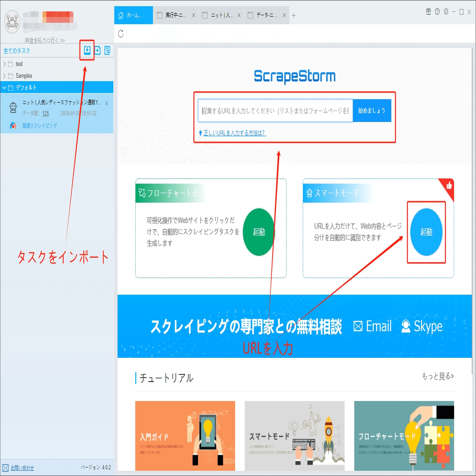
Task: Click the 始めましょう button
Action: pyautogui.click(x=372, y=111)
